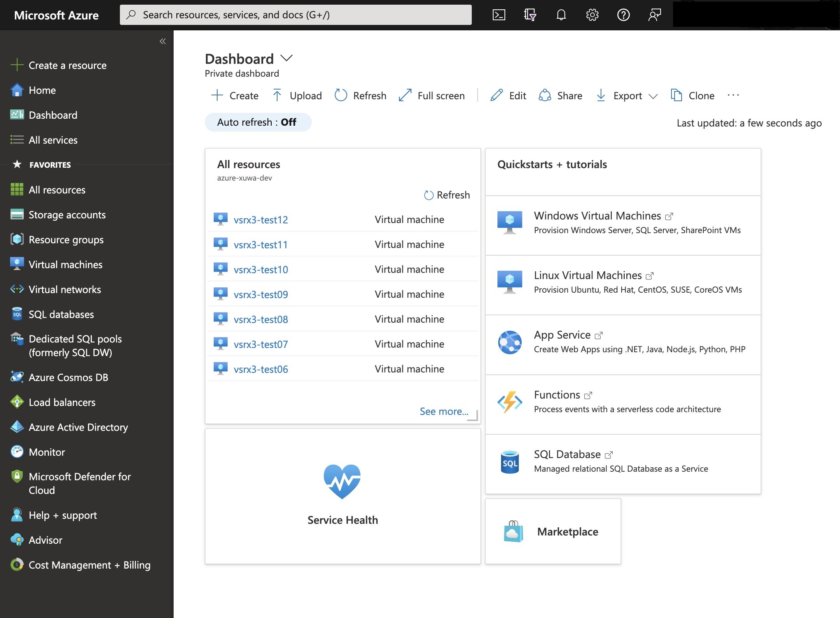Click the help question mark icon

coord(623,15)
